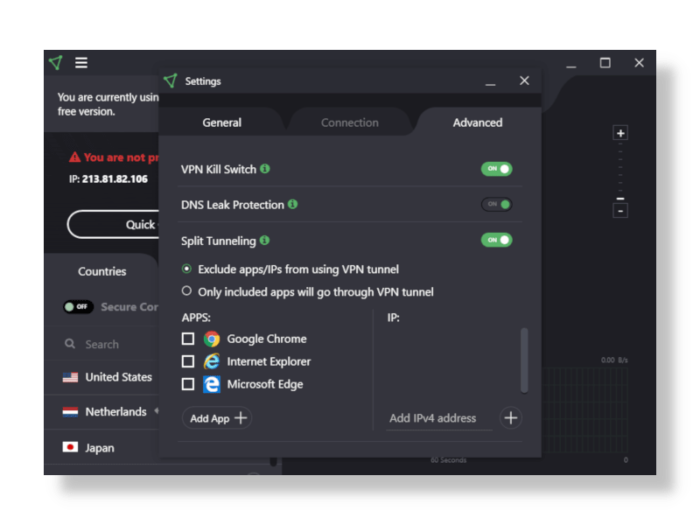Show Split Tunneling info icon
This screenshot has height=525, width=700.
[x=265, y=240]
